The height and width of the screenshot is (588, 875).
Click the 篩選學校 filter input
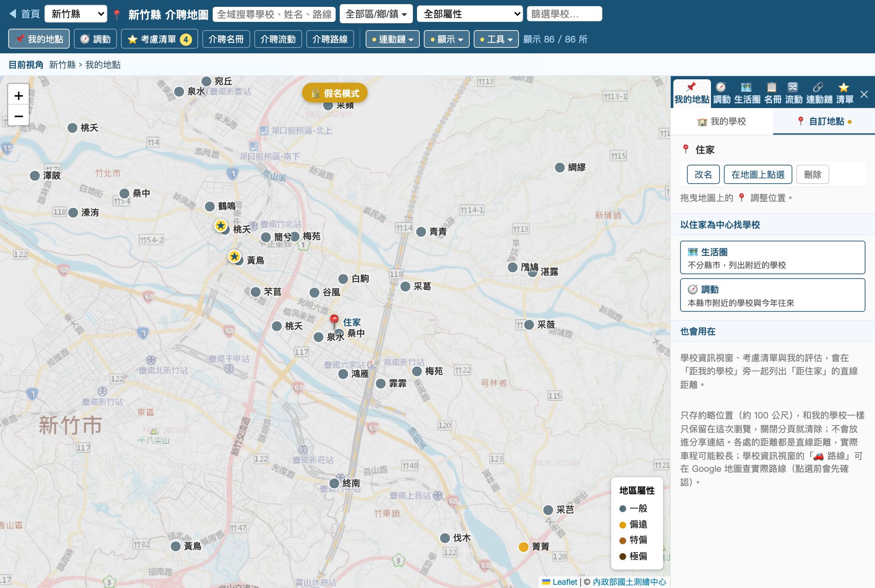(x=564, y=14)
